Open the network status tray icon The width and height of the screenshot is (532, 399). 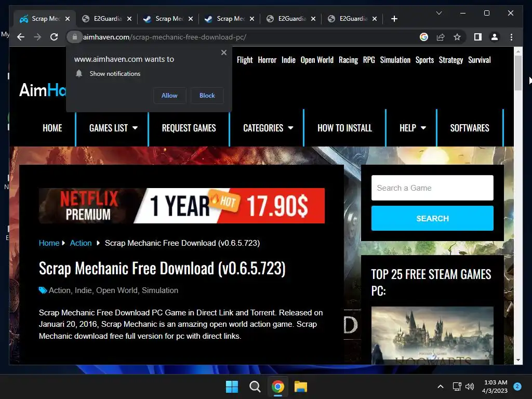(x=457, y=387)
